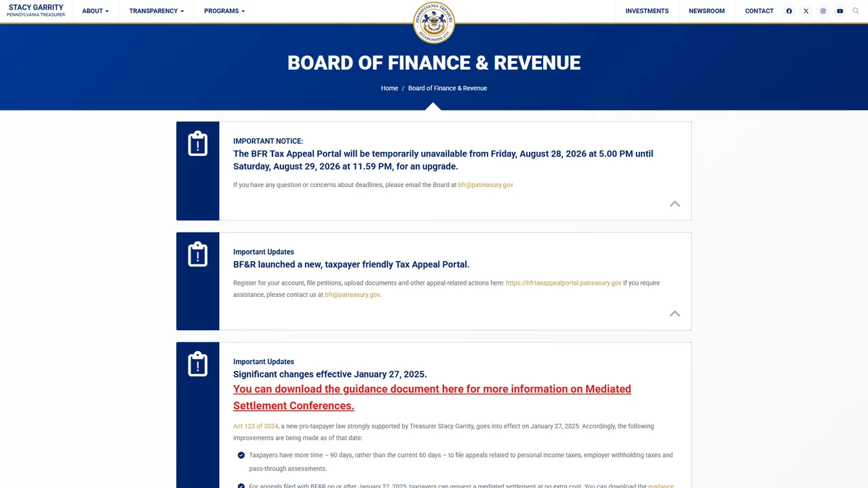Open the Act 123 of 2024 link
The image size is (868, 488).
click(256, 426)
